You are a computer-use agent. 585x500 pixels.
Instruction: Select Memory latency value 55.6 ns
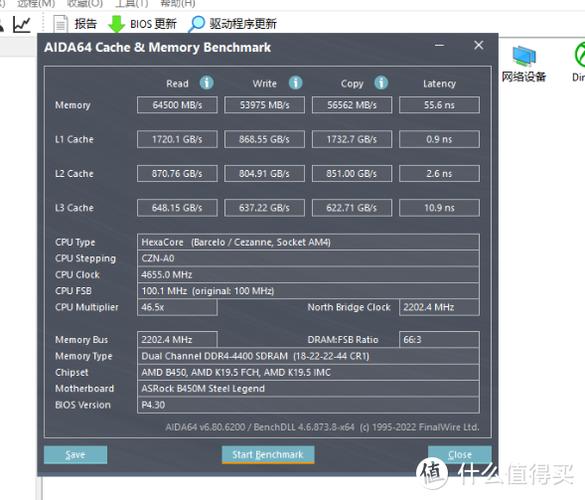(x=439, y=105)
